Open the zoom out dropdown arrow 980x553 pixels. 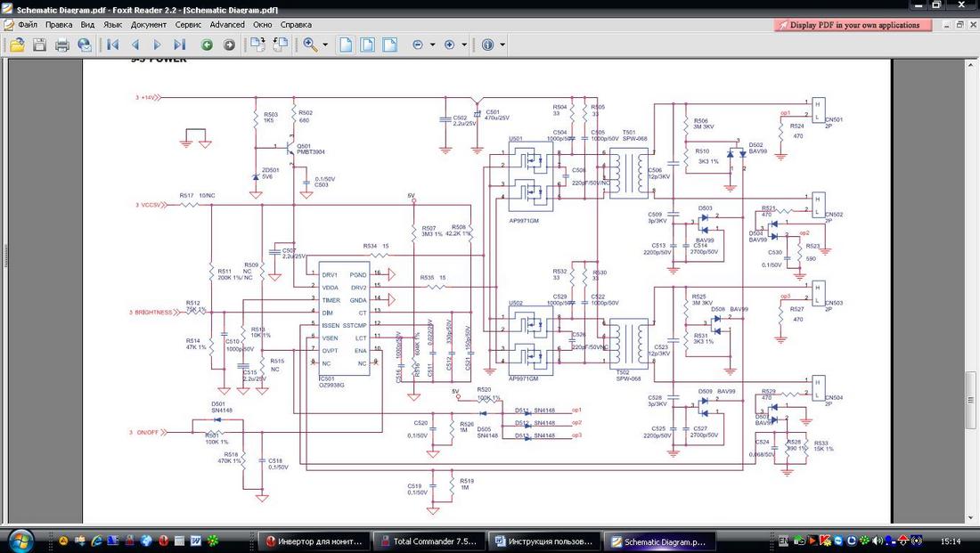[432, 45]
